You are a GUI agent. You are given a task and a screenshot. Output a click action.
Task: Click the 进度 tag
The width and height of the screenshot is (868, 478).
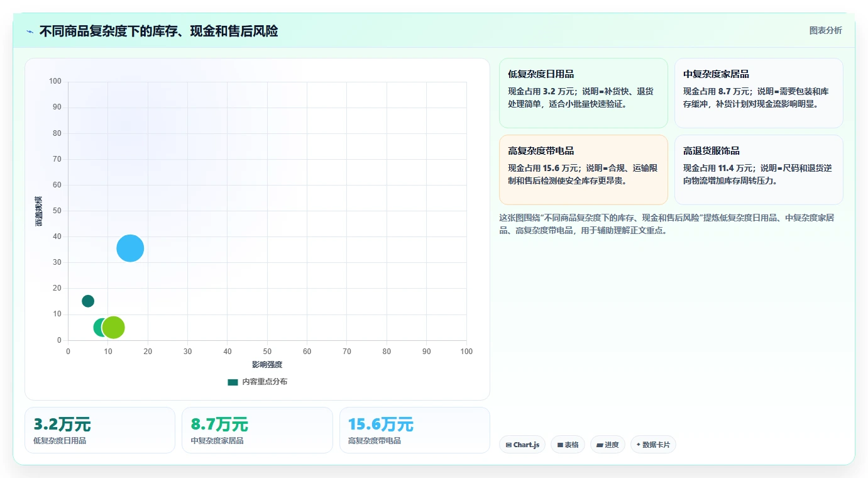point(608,445)
